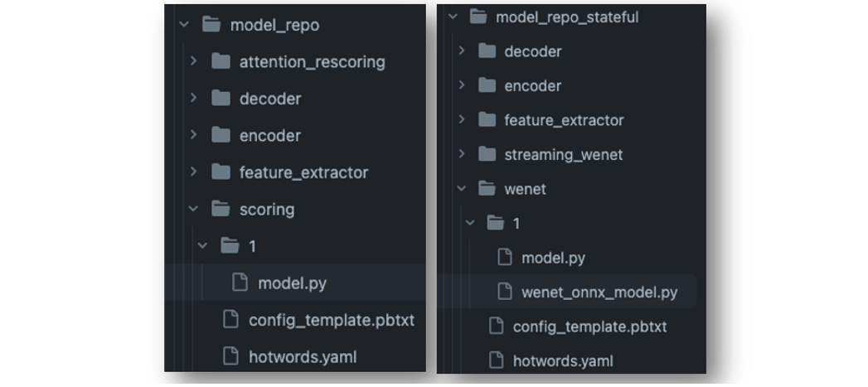
Task: Click the scoring folder icon
Action: click(x=221, y=209)
